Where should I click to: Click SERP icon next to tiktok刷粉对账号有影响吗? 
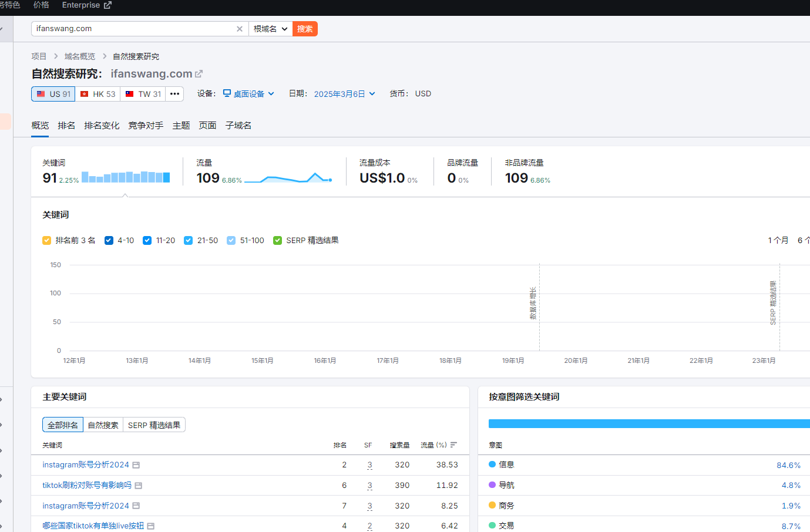coord(139,486)
